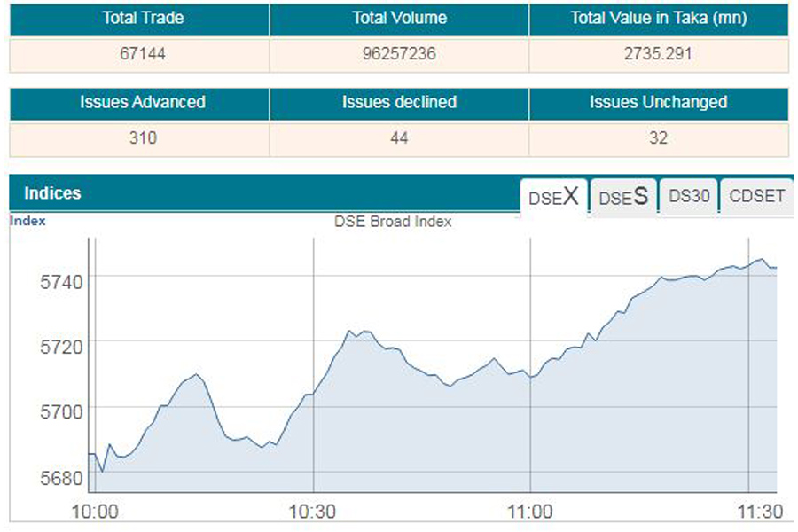Switch to the DSEX index tab
The image size is (798, 532).
pos(553,197)
